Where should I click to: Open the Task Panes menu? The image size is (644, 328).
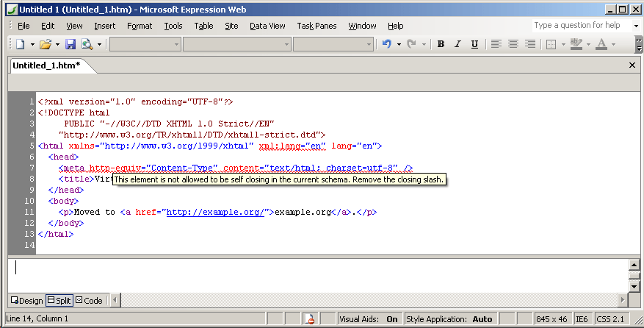pos(316,26)
